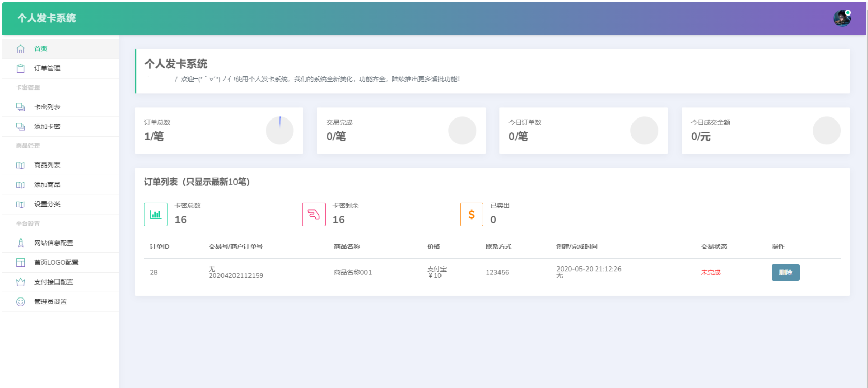Click the orange dollar icon for 已卖出
868x388 pixels.
[x=472, y=214]
